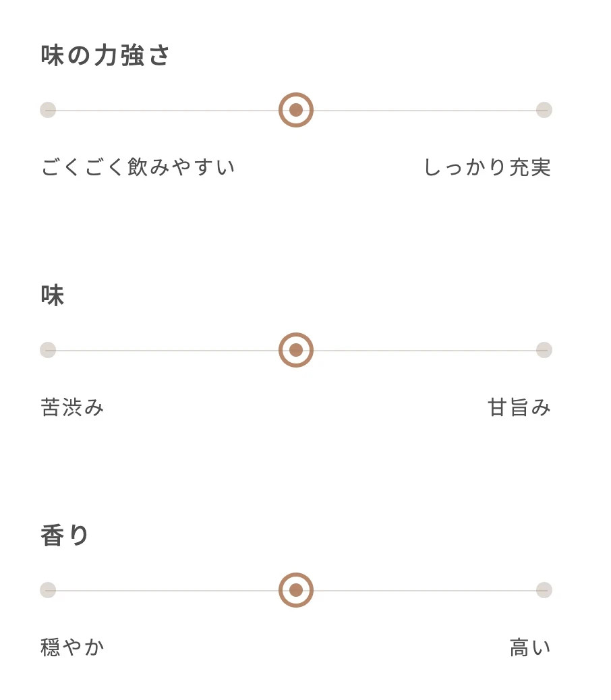Viewport: 611px width, 700px height.
Task: Click the 味 section heading
Action: (52, 295)
